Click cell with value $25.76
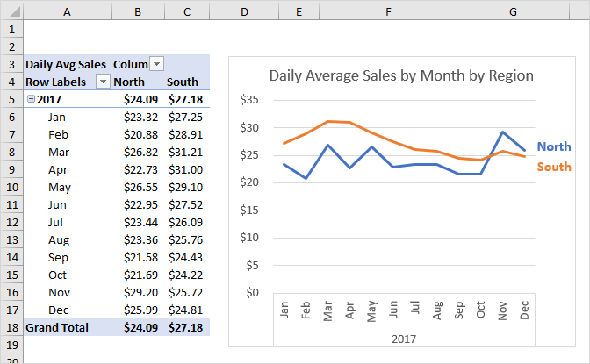 point(187,239)
